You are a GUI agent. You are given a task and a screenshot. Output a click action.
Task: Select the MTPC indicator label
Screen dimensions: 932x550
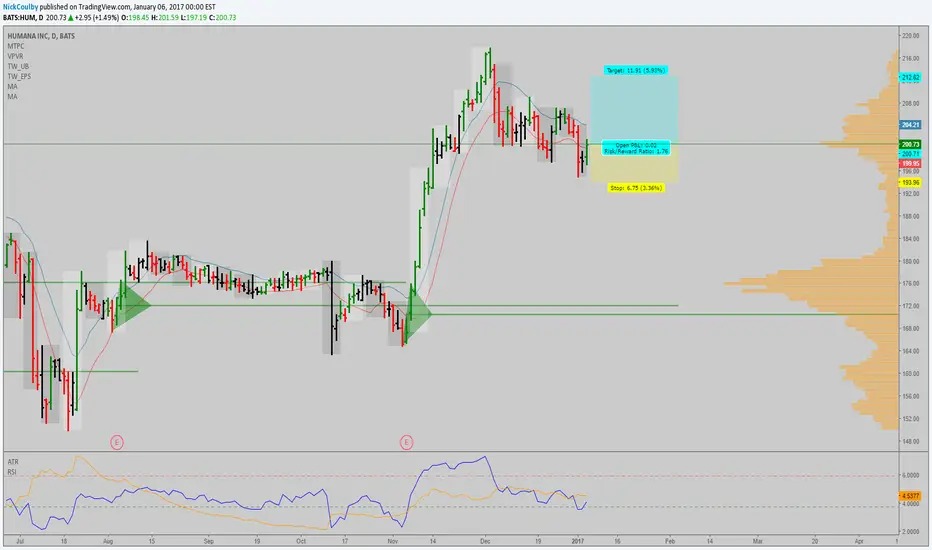click(16, 46)
